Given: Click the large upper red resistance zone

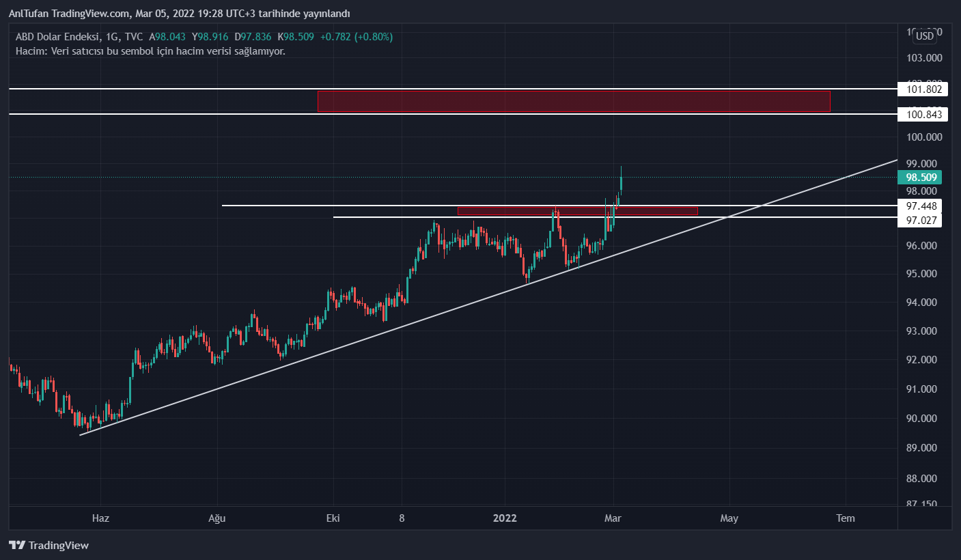Looking at the screenshot, I should point(574,101).
